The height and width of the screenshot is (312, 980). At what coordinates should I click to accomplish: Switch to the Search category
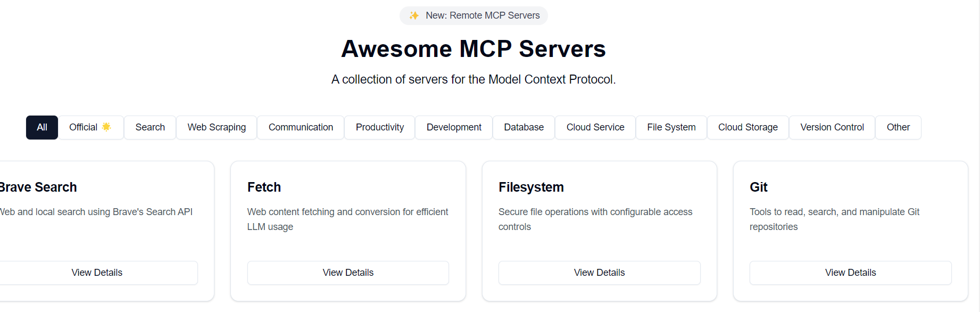click(x=150, y=127)
